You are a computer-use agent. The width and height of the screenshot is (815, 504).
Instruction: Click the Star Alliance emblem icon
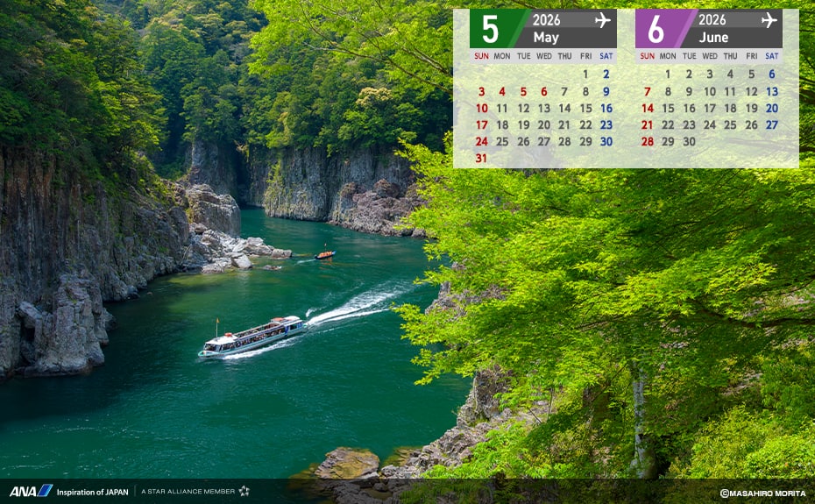[x=244, y=492]
